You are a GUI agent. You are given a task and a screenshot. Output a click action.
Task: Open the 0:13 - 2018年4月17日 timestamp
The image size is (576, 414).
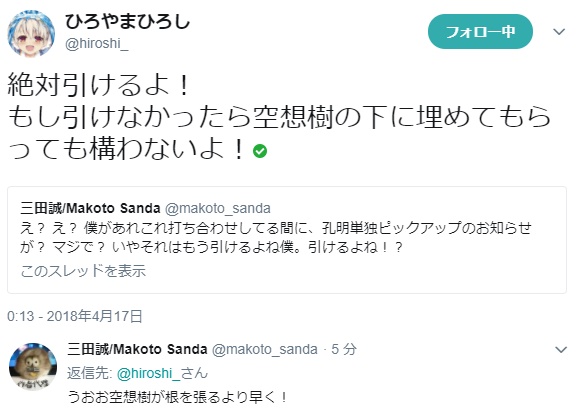point(75,316)
